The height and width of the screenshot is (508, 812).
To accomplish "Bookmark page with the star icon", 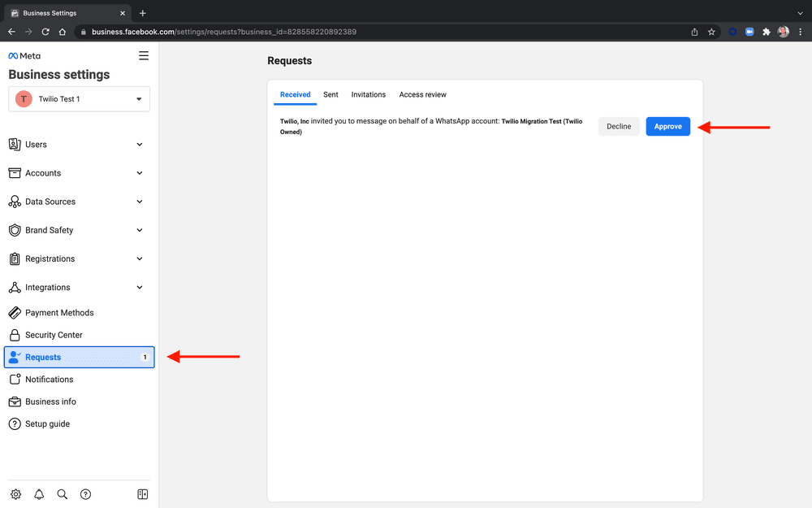I will tap(711, 32).
